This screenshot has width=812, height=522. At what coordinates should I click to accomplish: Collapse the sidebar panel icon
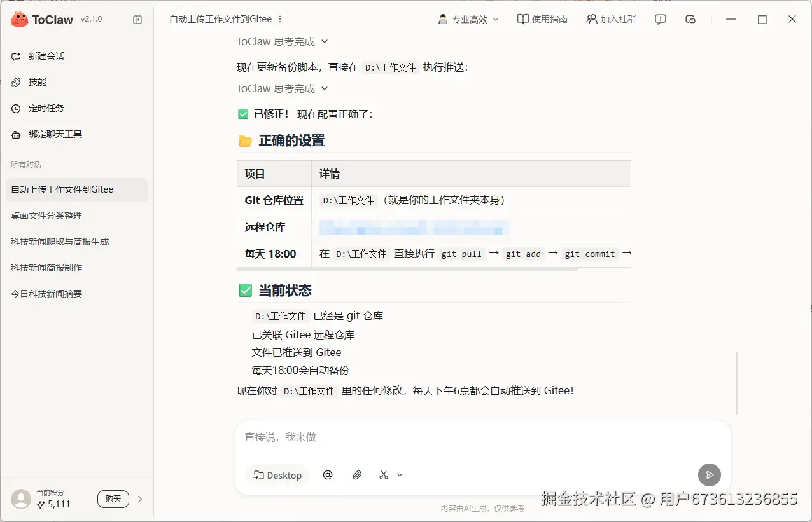137,20
